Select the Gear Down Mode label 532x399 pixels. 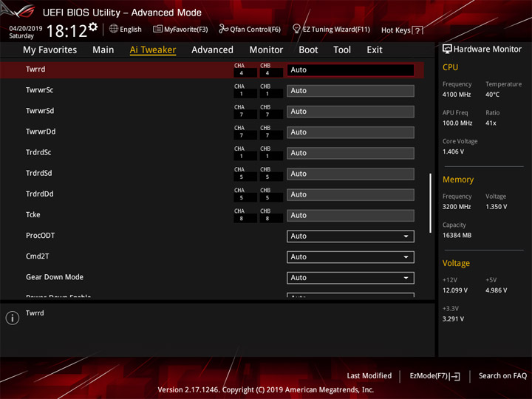click(54, 277)
